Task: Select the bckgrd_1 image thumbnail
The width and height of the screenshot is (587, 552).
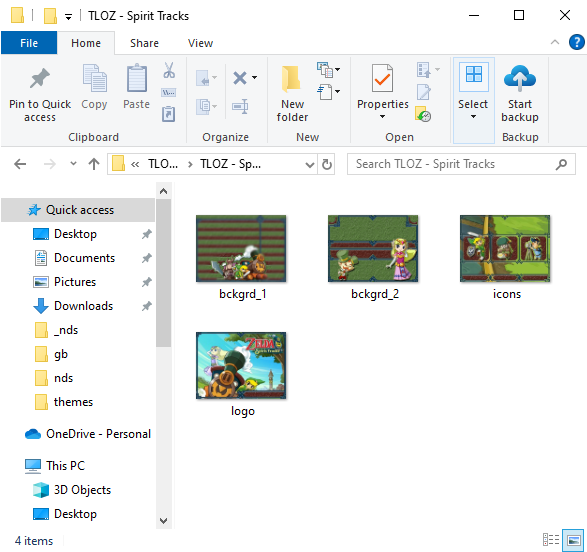Action: pos(241,248)
